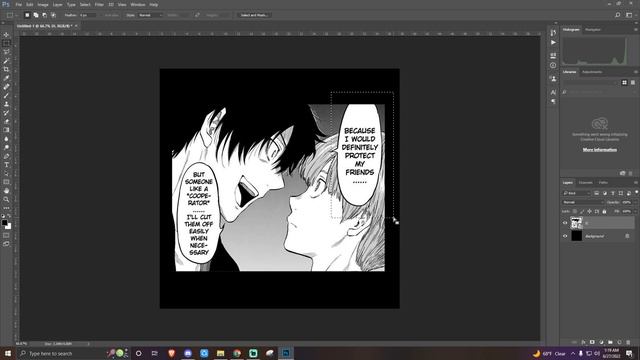Select the Move tool

(6, 35)
